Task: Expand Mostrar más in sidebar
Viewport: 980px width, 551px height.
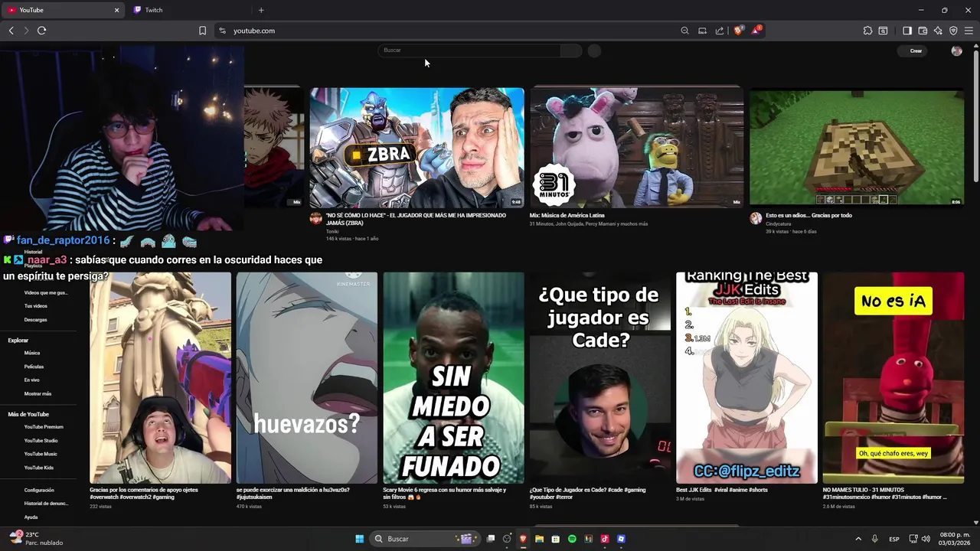Action: tap(38, 393)
